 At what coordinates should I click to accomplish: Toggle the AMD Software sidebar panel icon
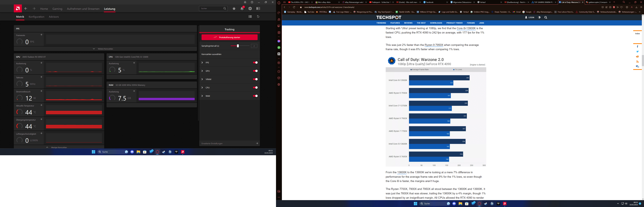pos(258,8)
